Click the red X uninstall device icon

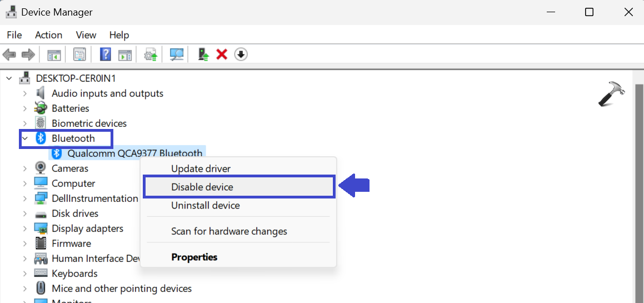222,54
